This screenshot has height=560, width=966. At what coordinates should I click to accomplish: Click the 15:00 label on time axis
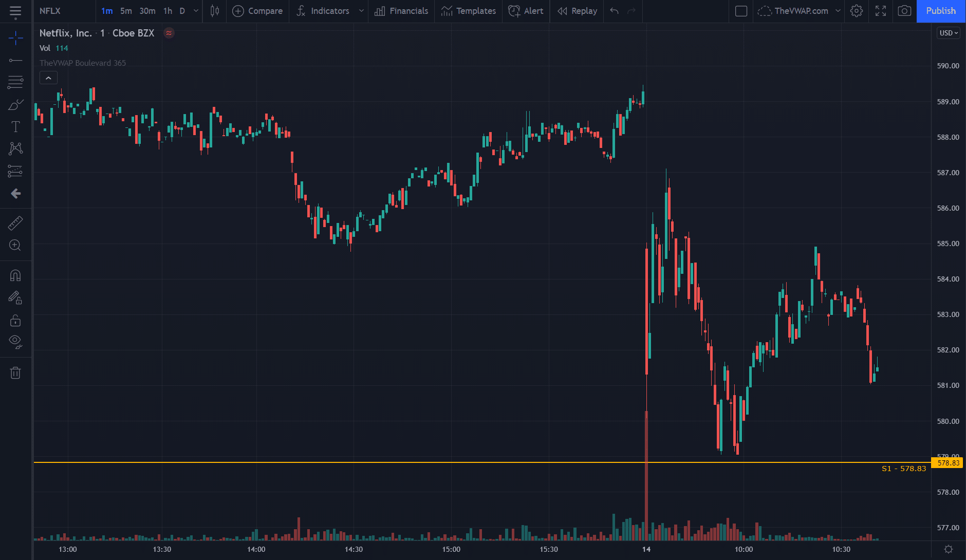pyautogui.click(x=452, y=549)
